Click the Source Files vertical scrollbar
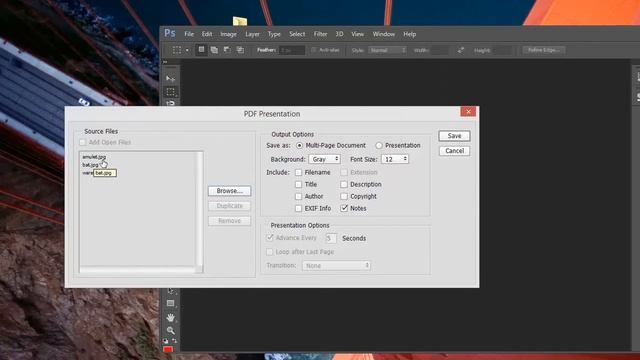The height and width of the screenshot is (360, 640). [x=200, y=209]
